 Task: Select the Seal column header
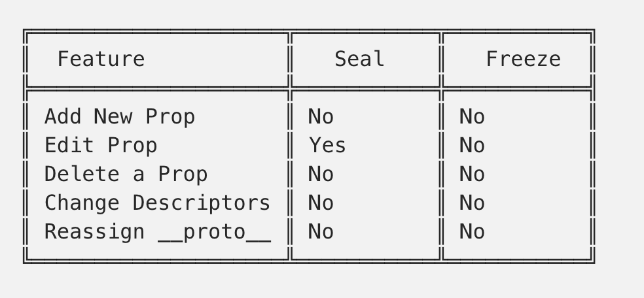(x=359, y=59)
